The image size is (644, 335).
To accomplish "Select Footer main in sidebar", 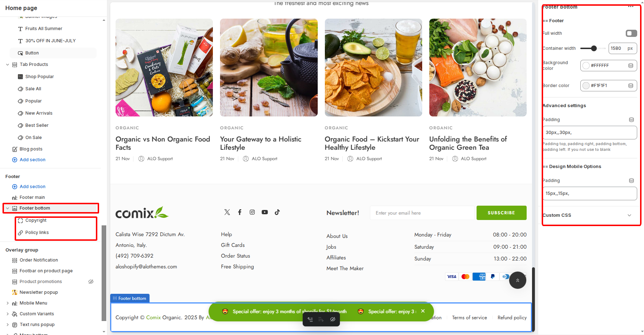I will (x=32, y=197).
